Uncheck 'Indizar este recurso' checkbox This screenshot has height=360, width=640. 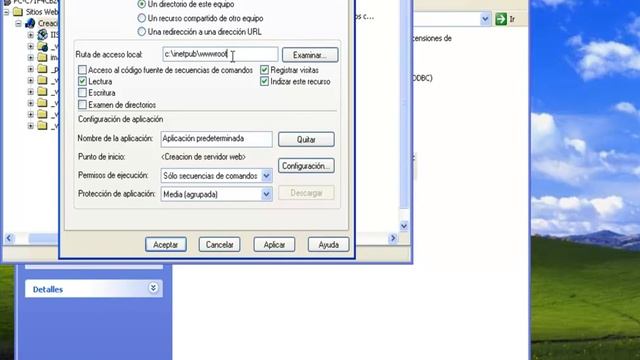click(264, 81)
